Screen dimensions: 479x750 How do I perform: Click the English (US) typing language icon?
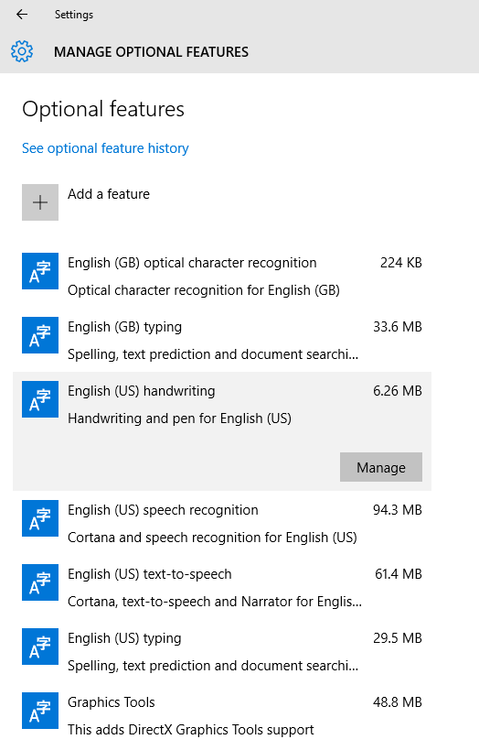[x=40, y=647]
